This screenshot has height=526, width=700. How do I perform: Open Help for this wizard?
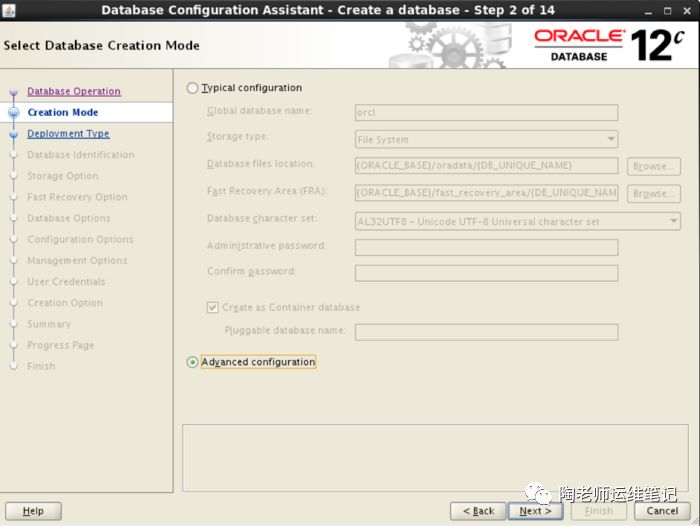[33, 510]
